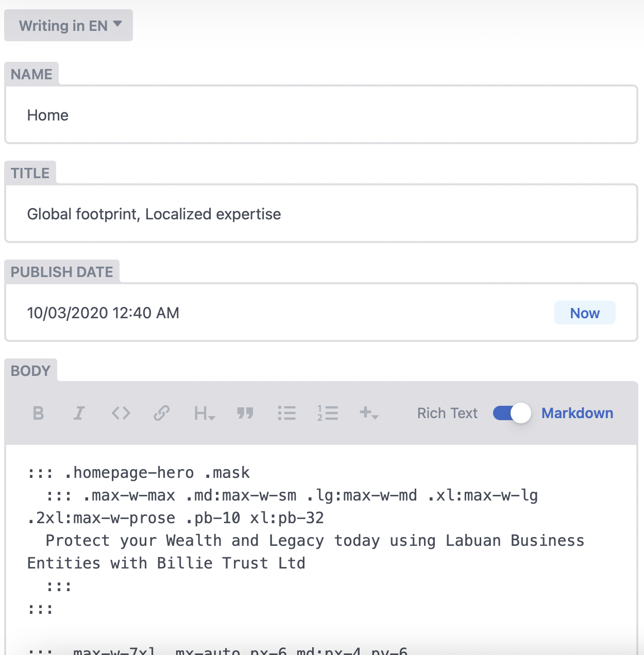Click the .homepage-hero .mask line in editor

coord(139,473)
